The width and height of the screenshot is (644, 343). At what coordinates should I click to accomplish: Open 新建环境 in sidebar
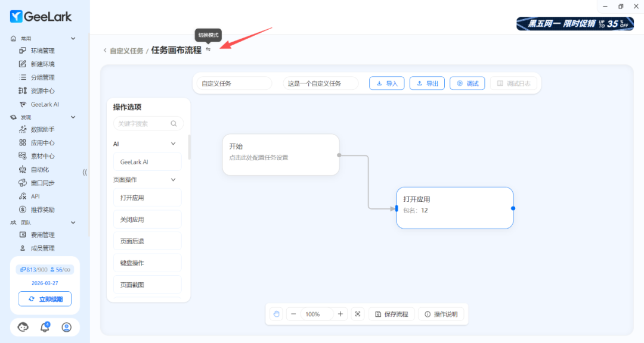(42, 64)
